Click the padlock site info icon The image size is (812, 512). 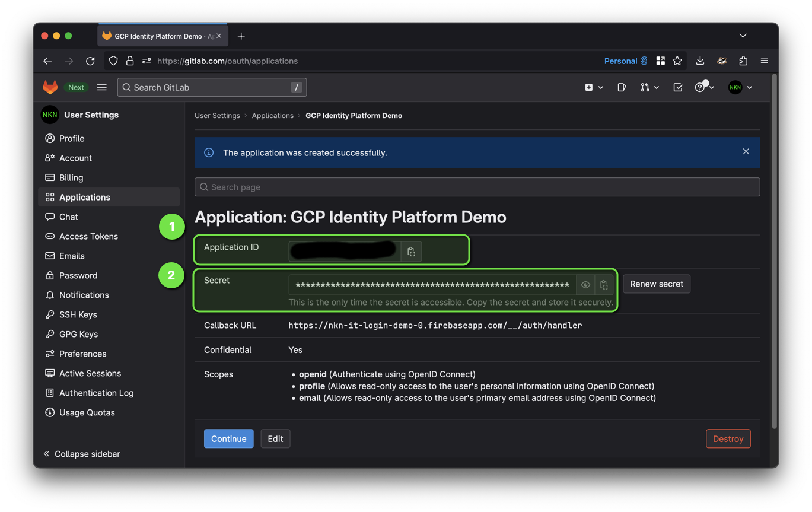click(130, 61)
